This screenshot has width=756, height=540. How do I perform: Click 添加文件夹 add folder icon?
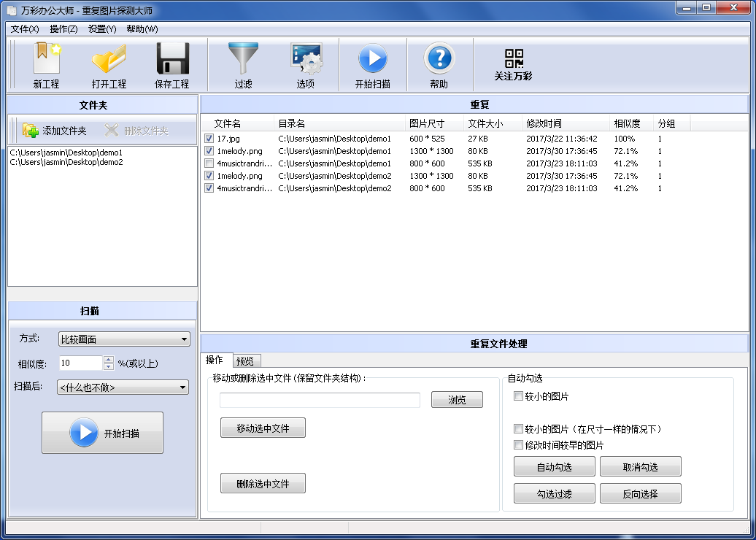(31, 131)
